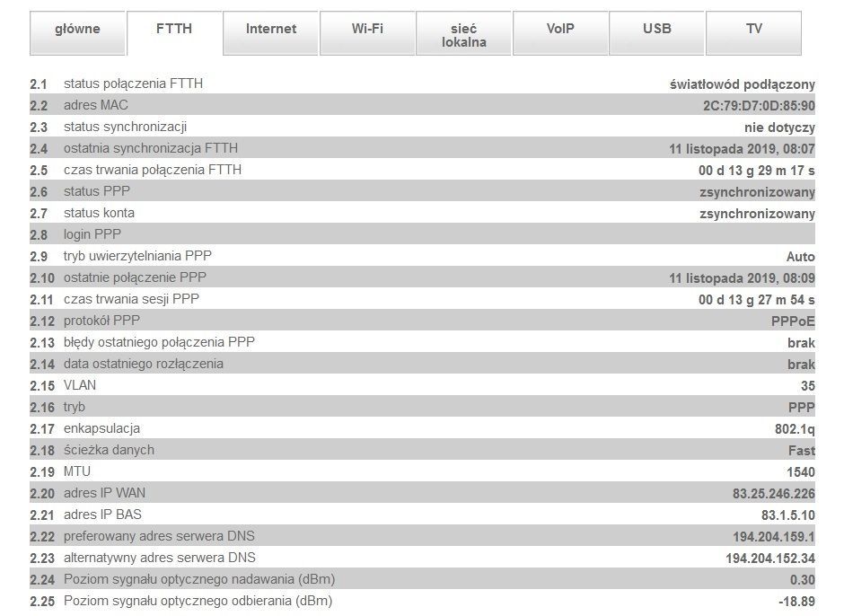Image resolution: width=844 pixels, height=616 pixels.
Task: Click the WAN IP address 83.25.246.226
Action: [774, 494]
